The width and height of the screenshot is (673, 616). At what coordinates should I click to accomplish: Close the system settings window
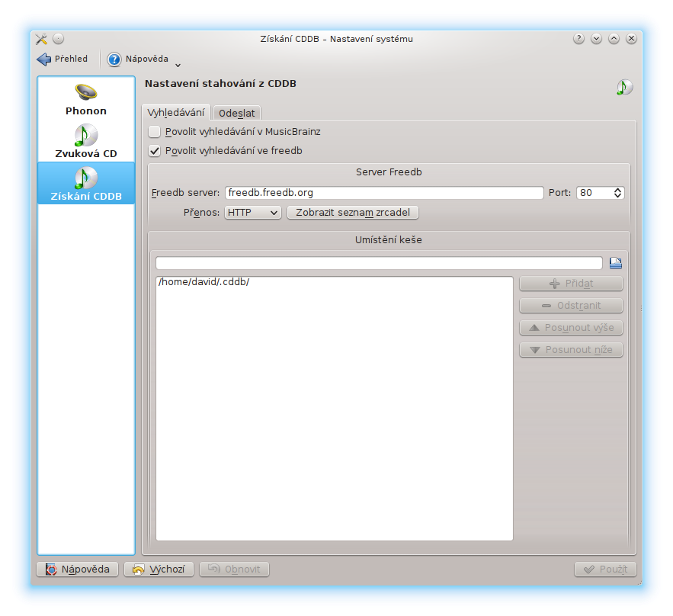[631, 39]
